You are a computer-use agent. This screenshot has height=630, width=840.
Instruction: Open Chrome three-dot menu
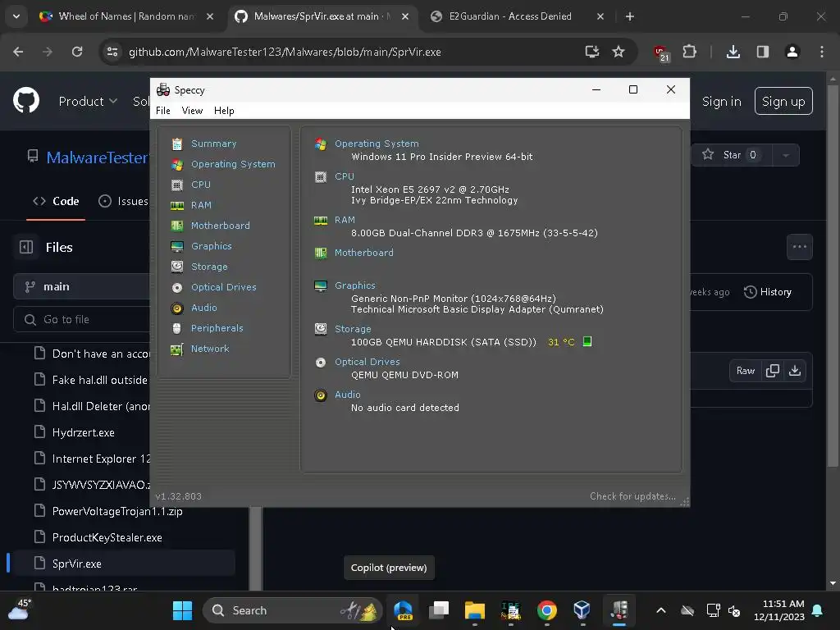[822, 52]
